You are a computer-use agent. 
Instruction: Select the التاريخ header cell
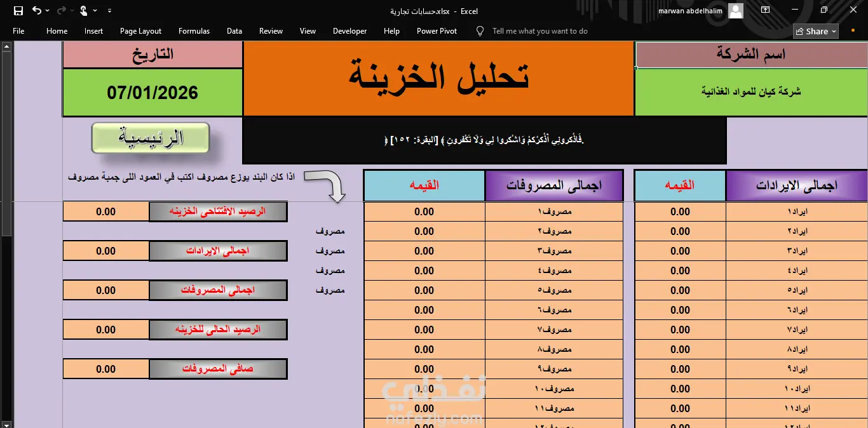coord(153,55)
